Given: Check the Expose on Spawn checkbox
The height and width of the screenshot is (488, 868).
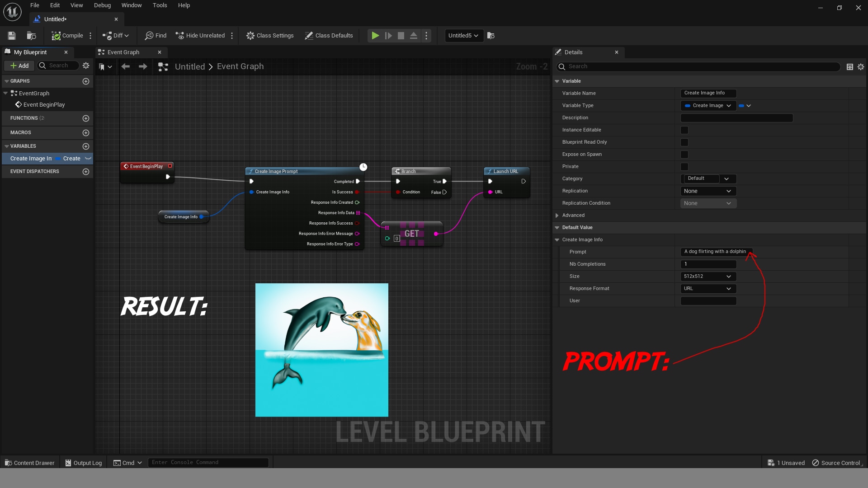Looking at the screenshot, I should click(684, 155).
